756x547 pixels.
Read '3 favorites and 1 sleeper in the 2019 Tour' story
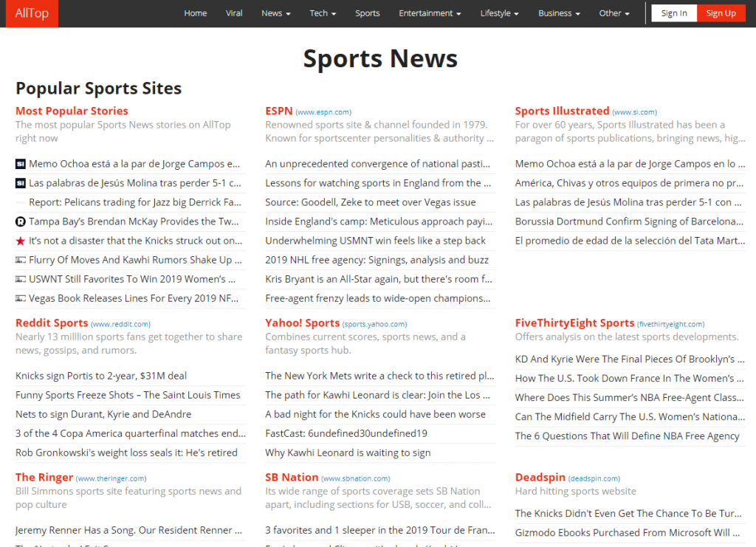pos(380,530)
